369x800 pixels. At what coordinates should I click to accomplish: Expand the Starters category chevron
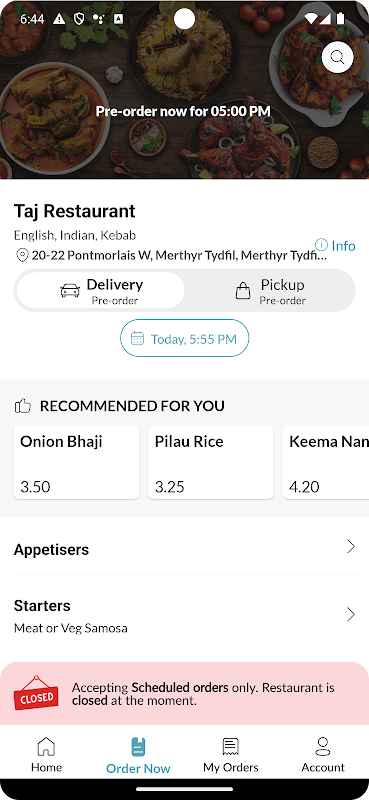351,614
